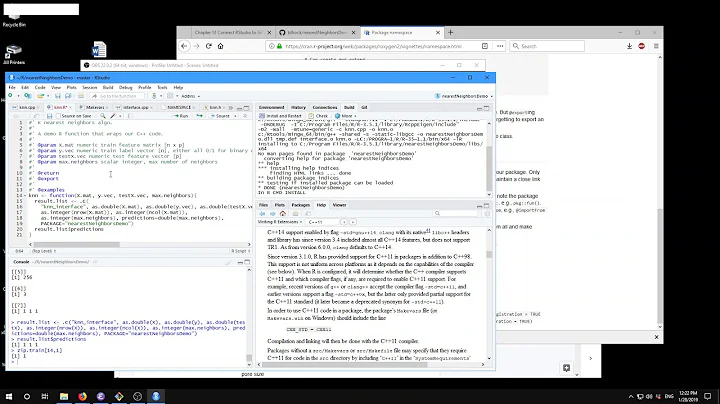
Task: Go forward in RStudio Help pane
Action: click(272, 213)
